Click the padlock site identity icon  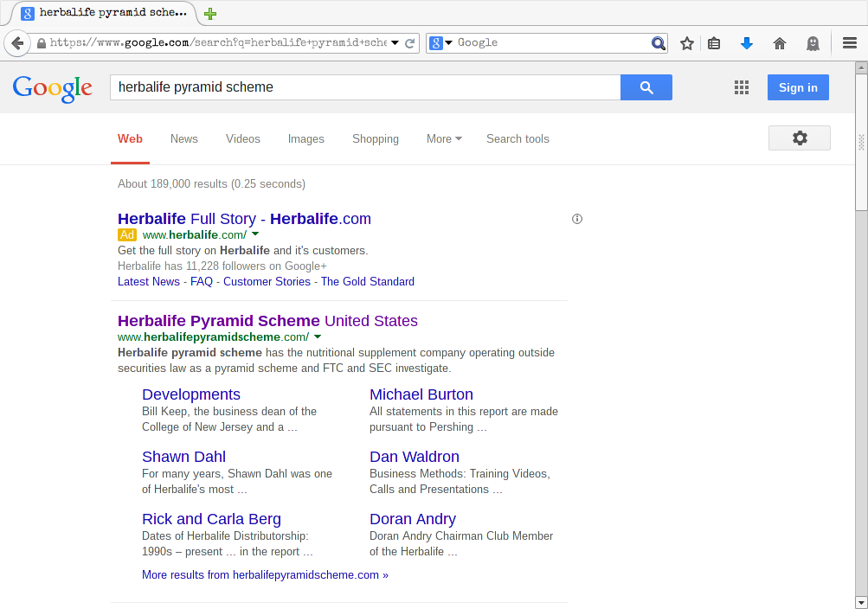pyautogui.click(x=41, y=43)
